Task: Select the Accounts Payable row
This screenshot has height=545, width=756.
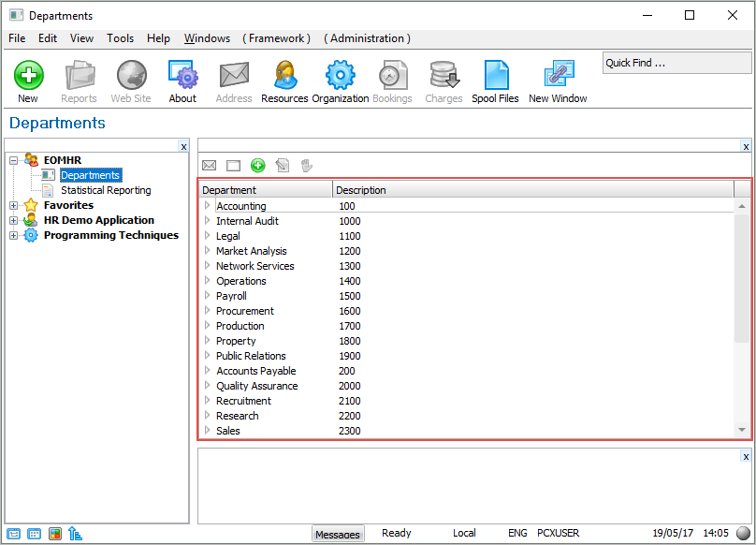Action: (x=467, y=371)
